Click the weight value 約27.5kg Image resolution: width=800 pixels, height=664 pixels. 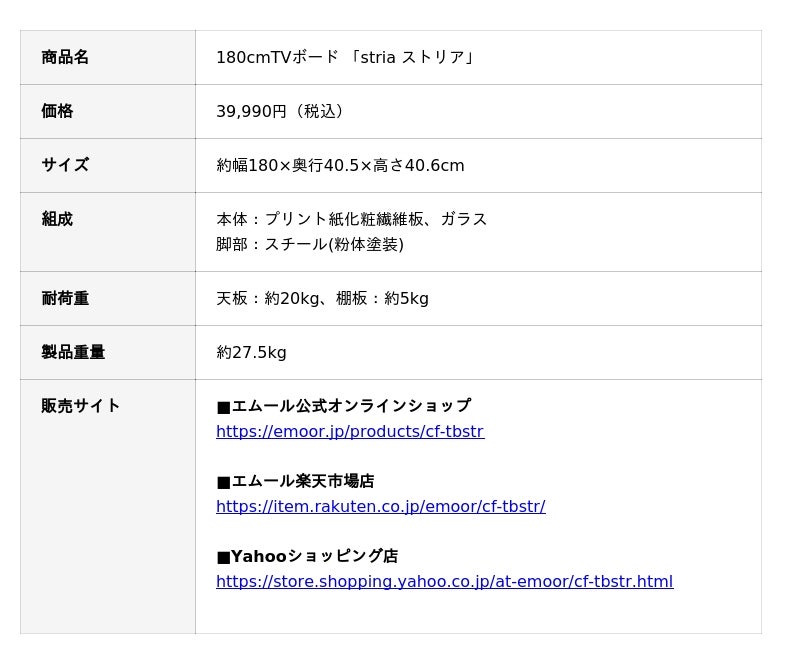click(251, 352)
